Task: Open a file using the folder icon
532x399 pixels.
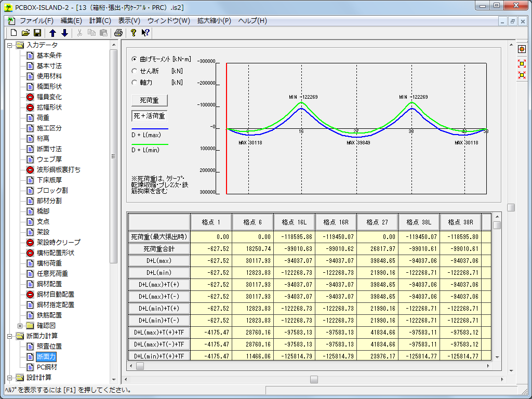Action: 25,33
